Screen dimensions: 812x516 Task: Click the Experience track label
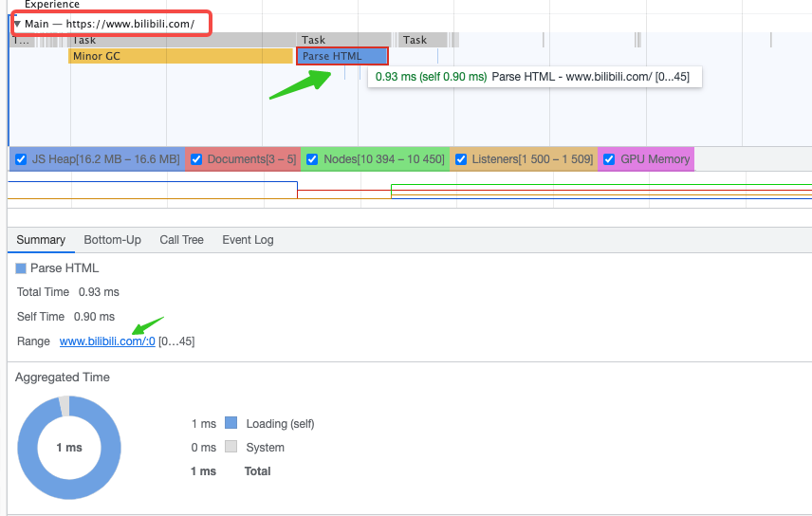tap(52, 4)
